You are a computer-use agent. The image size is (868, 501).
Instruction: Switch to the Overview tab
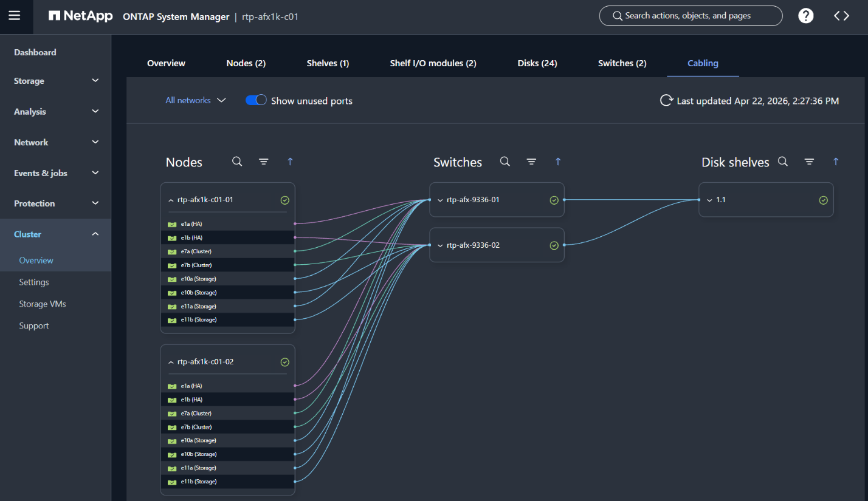166,63
